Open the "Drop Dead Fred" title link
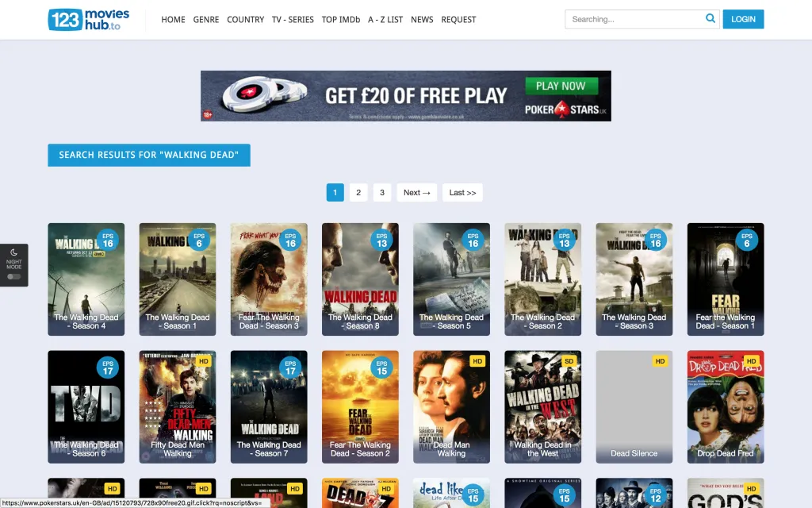This screenshot has height=508, width=812. 726,453
